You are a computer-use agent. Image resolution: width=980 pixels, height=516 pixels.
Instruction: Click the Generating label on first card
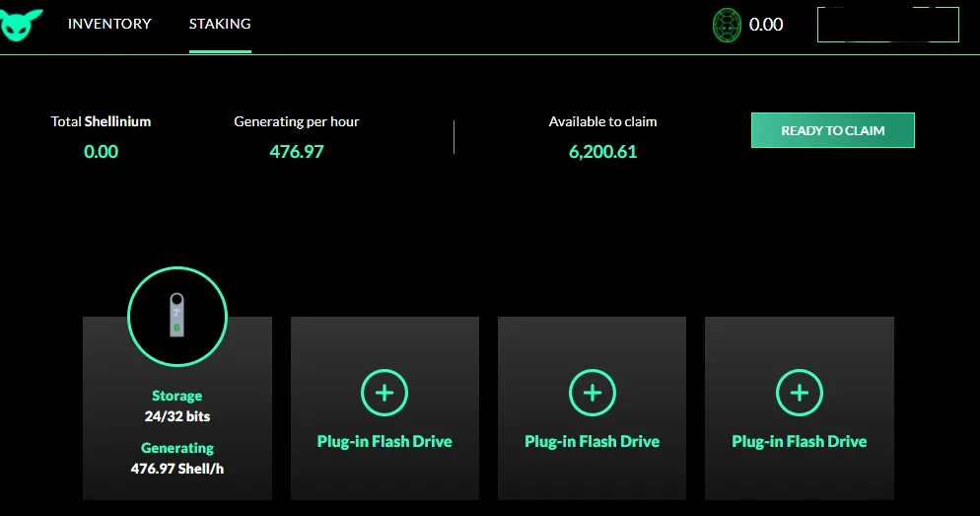click(176, 448)
